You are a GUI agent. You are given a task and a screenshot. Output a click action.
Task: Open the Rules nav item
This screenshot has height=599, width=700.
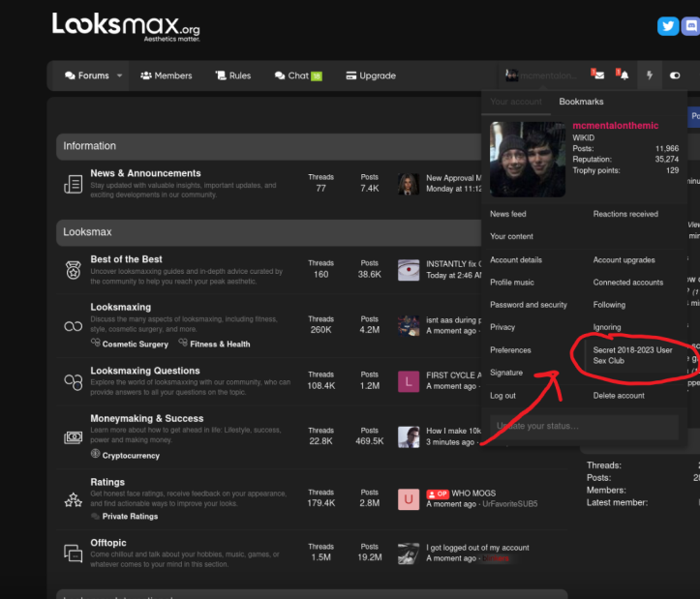[x=233, y=75]
